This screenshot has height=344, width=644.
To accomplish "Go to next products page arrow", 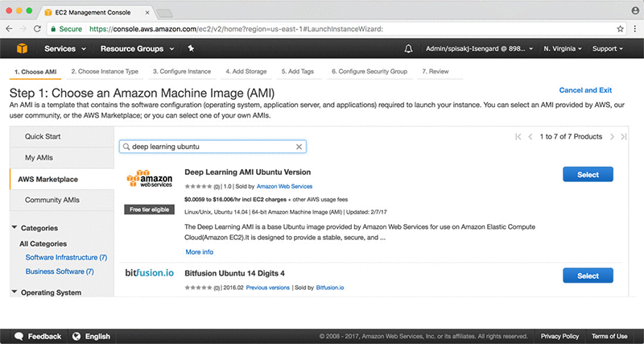I will (x=612, y=137).
